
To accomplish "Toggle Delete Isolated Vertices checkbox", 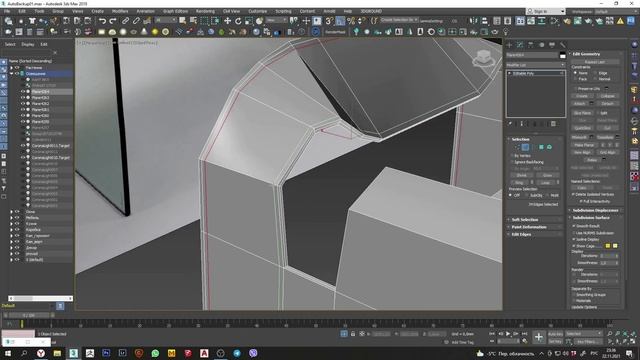I will [x=573, y=194].
